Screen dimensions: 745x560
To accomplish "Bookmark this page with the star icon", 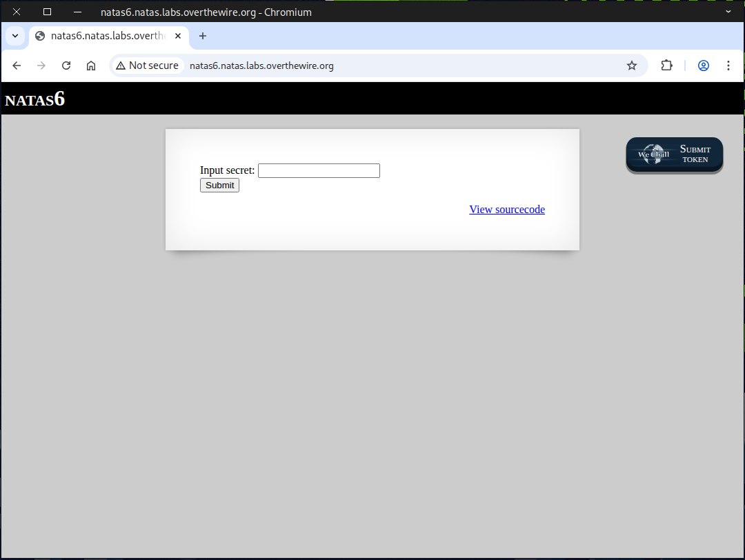I will (x=631, y=66).
